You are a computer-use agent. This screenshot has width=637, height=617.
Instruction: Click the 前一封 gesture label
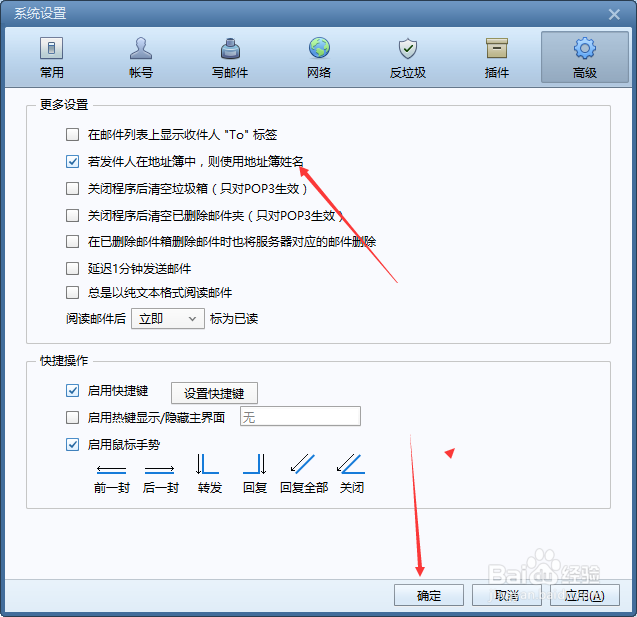point(112,487)
